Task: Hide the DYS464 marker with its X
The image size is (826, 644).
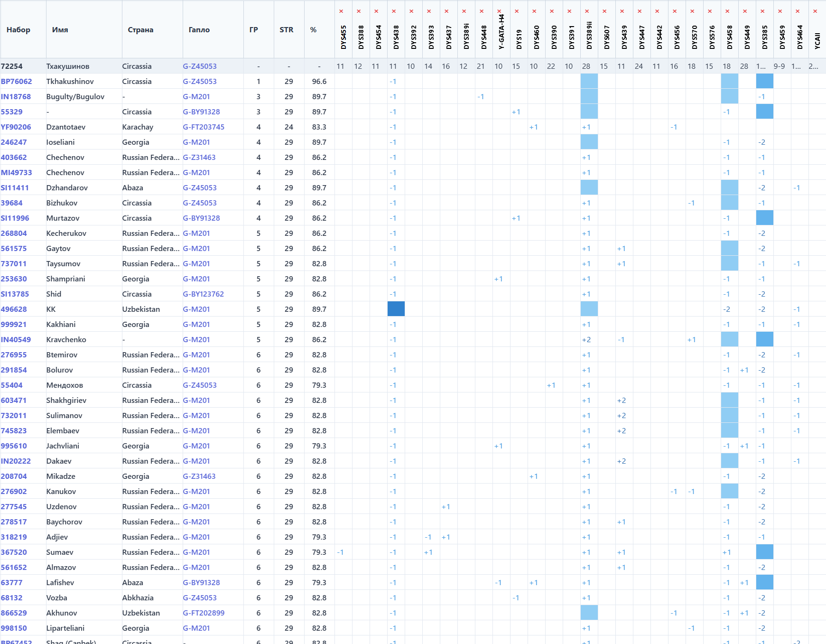Action: pyautogui.click(x=798, y=11)
